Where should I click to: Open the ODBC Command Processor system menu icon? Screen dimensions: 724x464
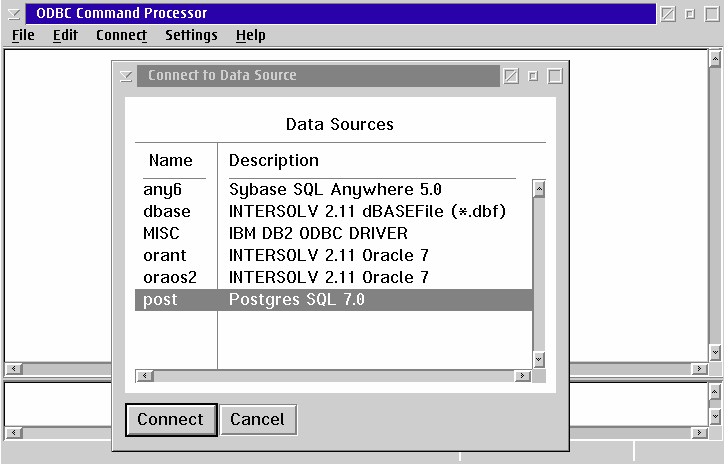click(14, 14)
